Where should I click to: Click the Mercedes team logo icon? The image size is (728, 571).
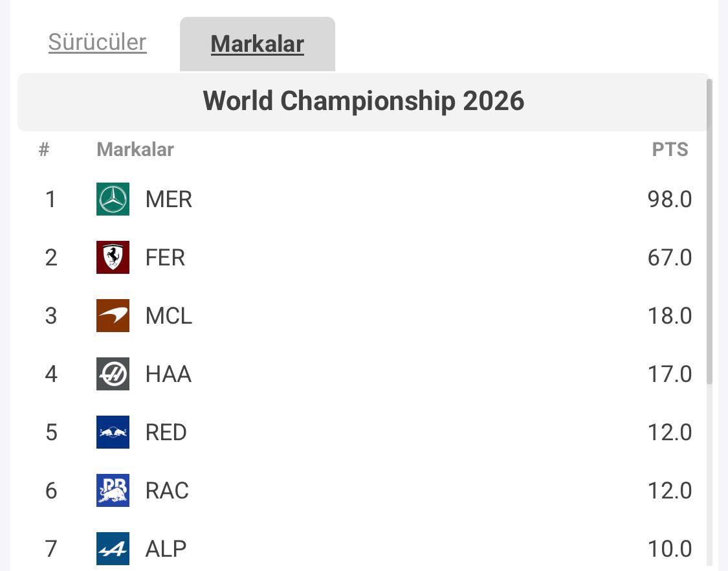click(x=113, y=199)
